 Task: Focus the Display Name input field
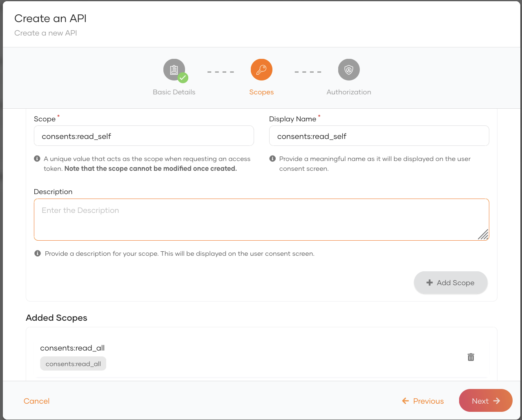pos(379,136)
